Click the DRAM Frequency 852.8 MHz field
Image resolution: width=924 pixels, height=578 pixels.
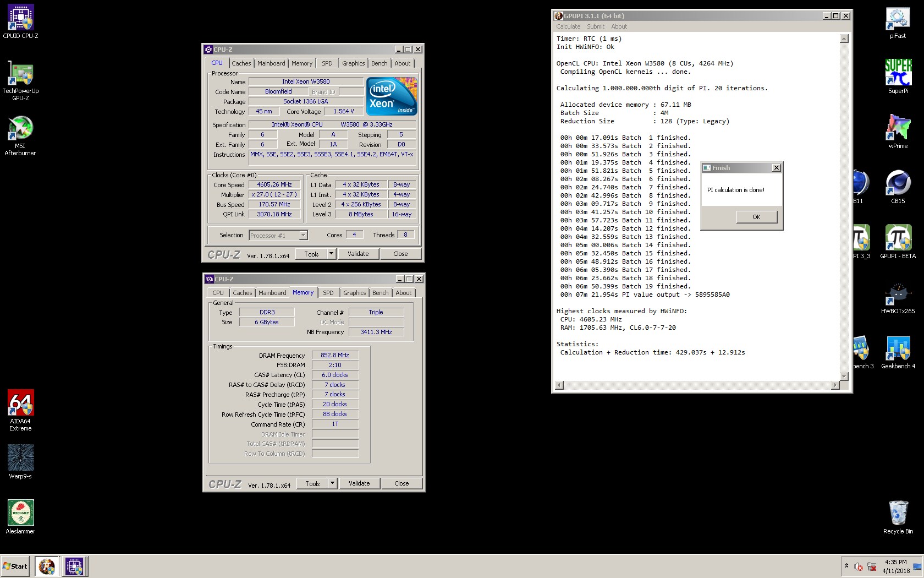[x=335, y=355]
